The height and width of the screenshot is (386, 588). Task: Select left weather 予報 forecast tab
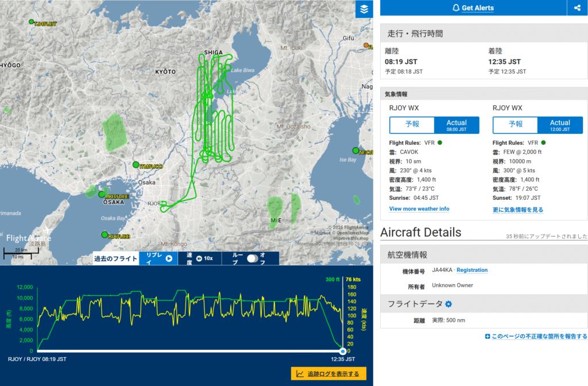(412, 125)
